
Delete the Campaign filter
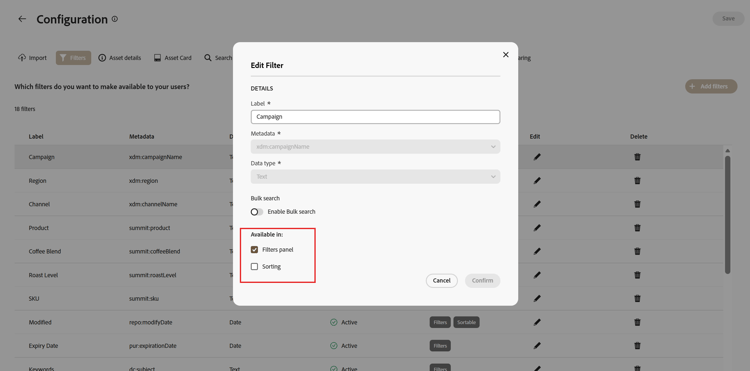[x=637, y=157]
